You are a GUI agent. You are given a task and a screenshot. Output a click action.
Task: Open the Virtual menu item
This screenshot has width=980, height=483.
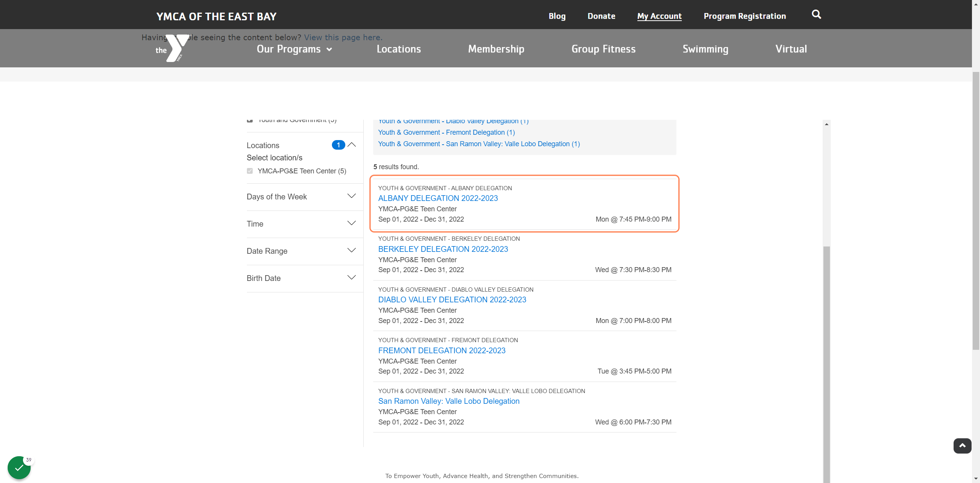pyautogui.click(x=791, y=49)
